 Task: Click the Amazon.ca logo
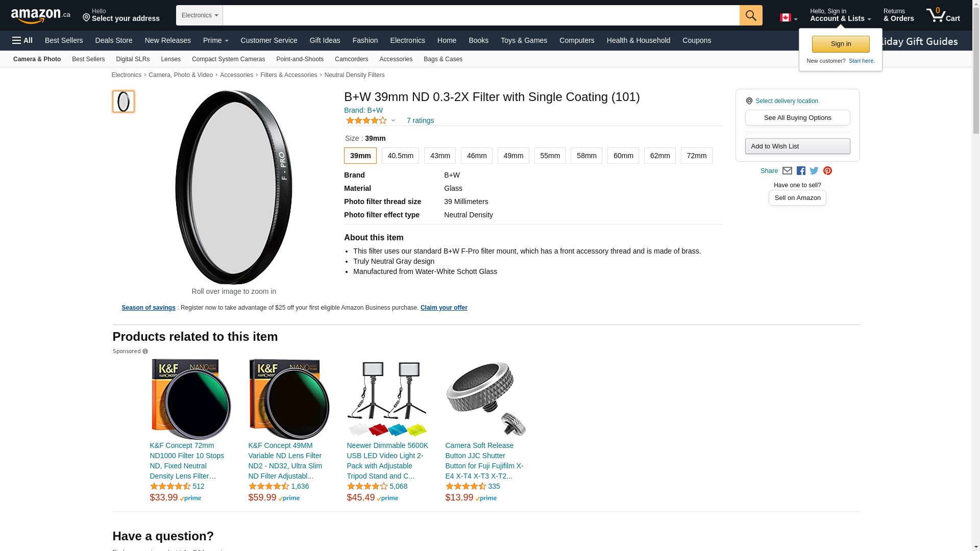click(41, 15)
